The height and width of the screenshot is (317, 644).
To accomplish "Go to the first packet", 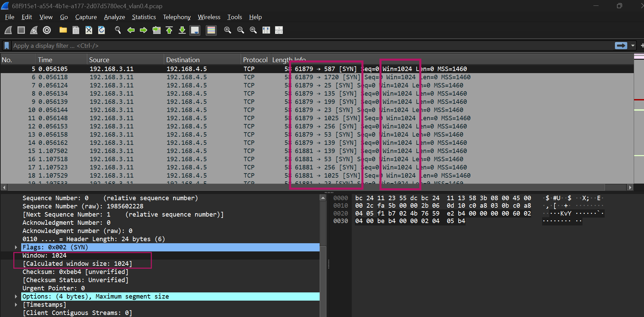I will pos(169,30).
